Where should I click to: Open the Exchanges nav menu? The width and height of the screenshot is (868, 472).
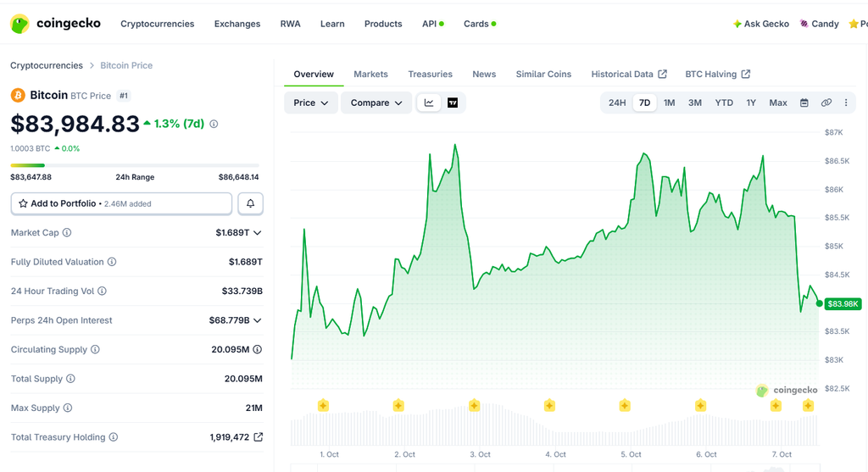(237, 24)
